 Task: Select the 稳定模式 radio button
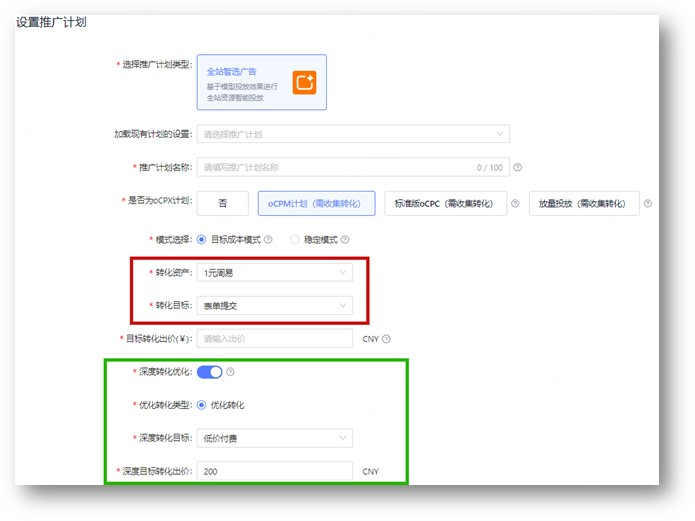tap(294, 239)
